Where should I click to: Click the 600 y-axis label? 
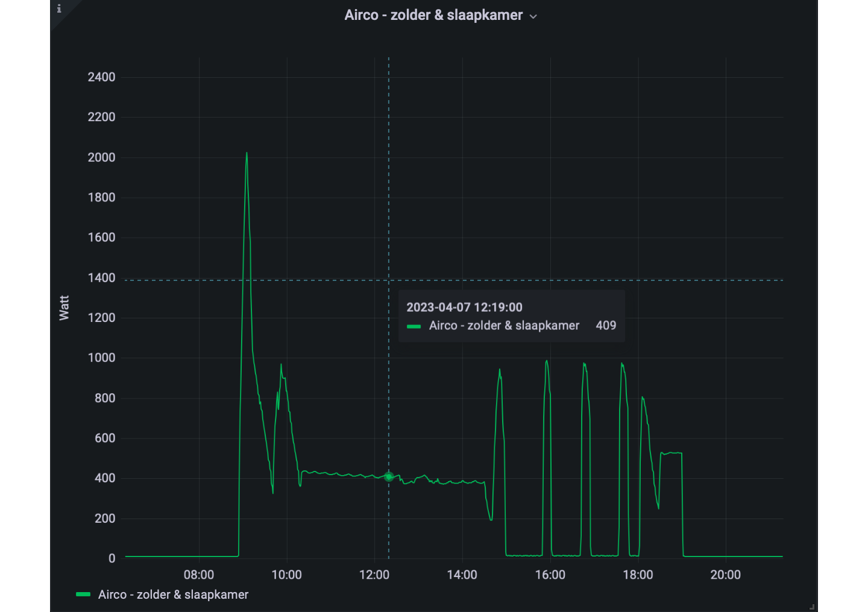coord(105,438)
